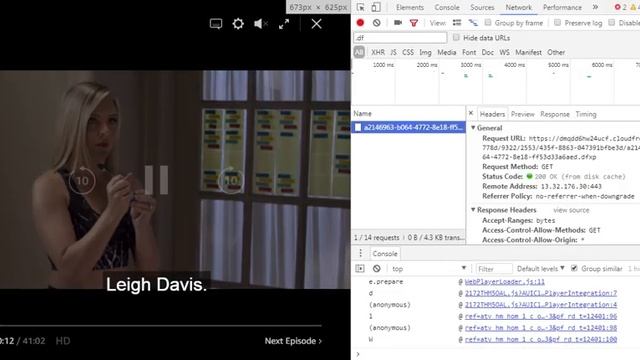640x360 pixels.
Task: Filter requests by Font
Action: (x=469, y=52)
